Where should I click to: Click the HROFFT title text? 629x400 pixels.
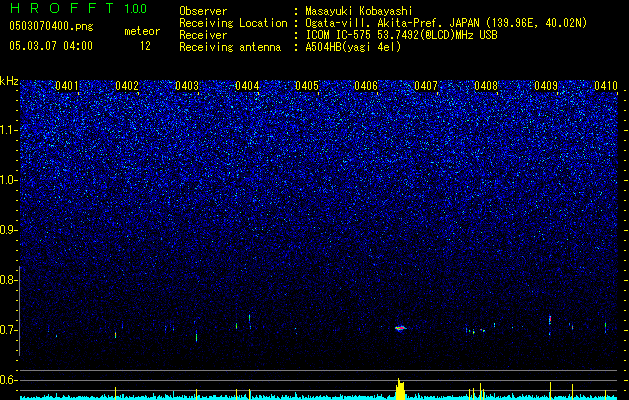[63, 8]
